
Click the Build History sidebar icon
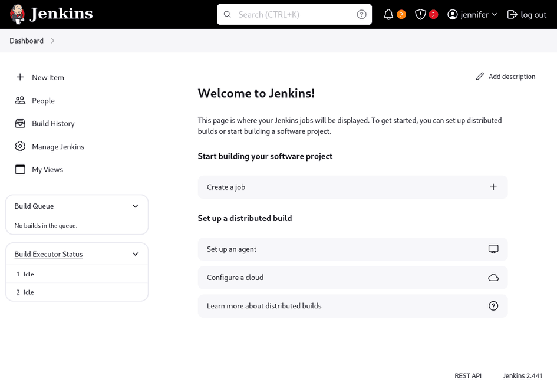click(x=20, y=123)
